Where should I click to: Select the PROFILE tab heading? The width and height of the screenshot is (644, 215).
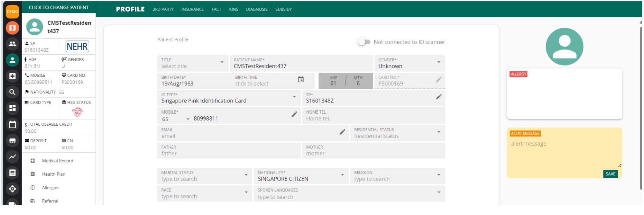(x=130, y=9)
